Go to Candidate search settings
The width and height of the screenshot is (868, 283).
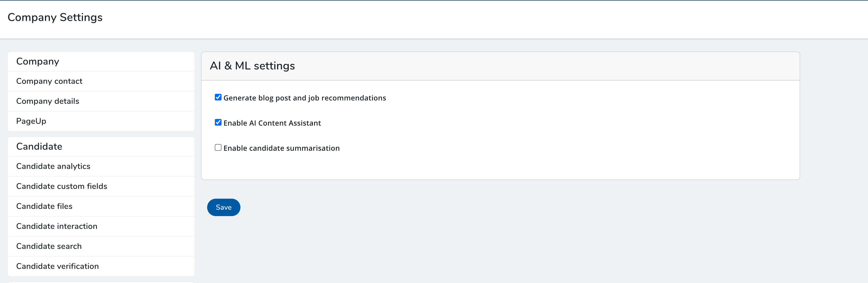click(49, 246)
